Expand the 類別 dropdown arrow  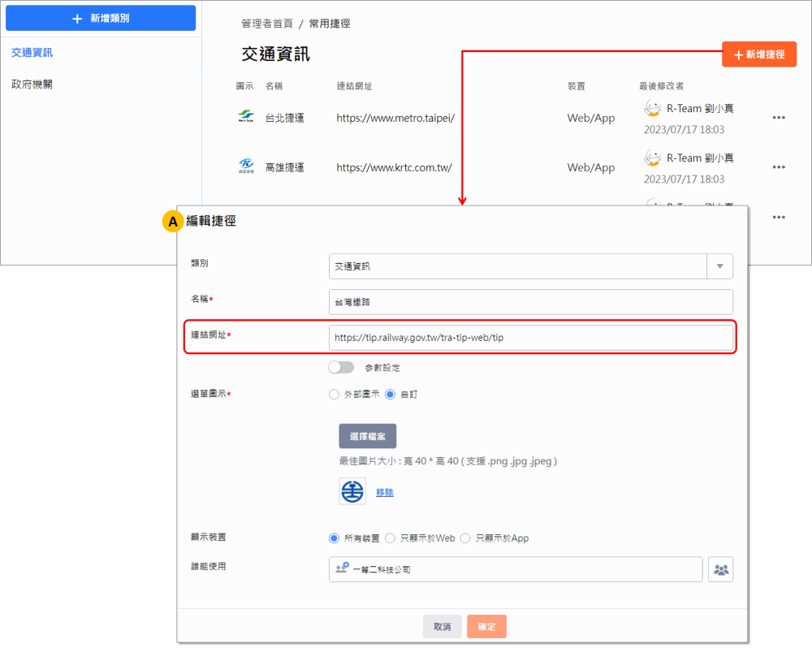(x=719, y=266)
